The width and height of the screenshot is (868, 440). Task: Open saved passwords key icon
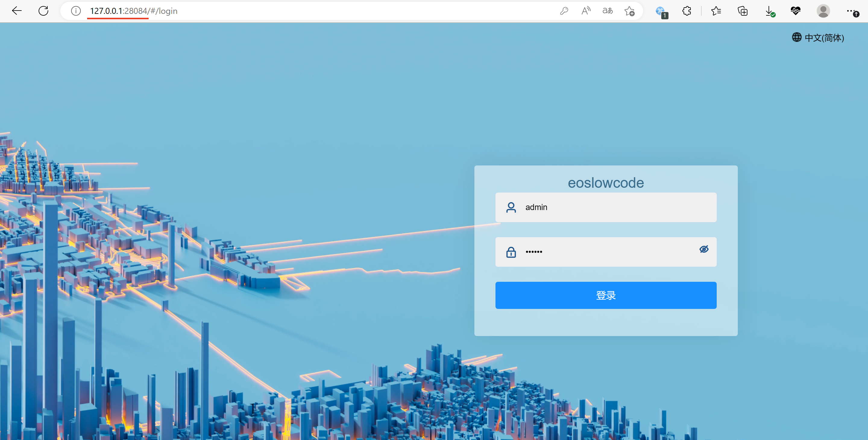564,11
